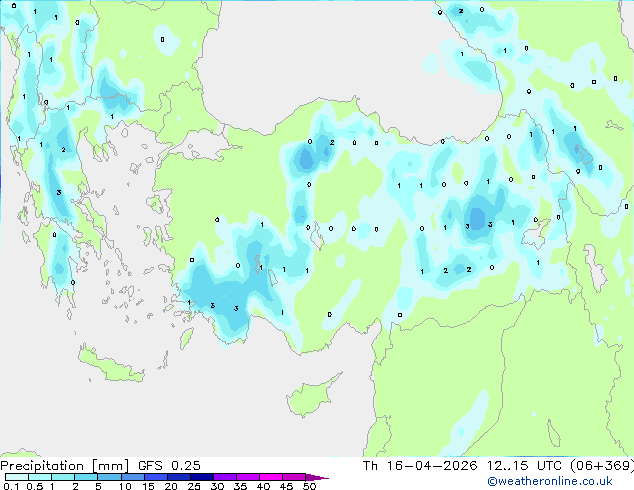Click the legend label "25"
Viewport: 634px width, 490px height.
tap(194, 486)
